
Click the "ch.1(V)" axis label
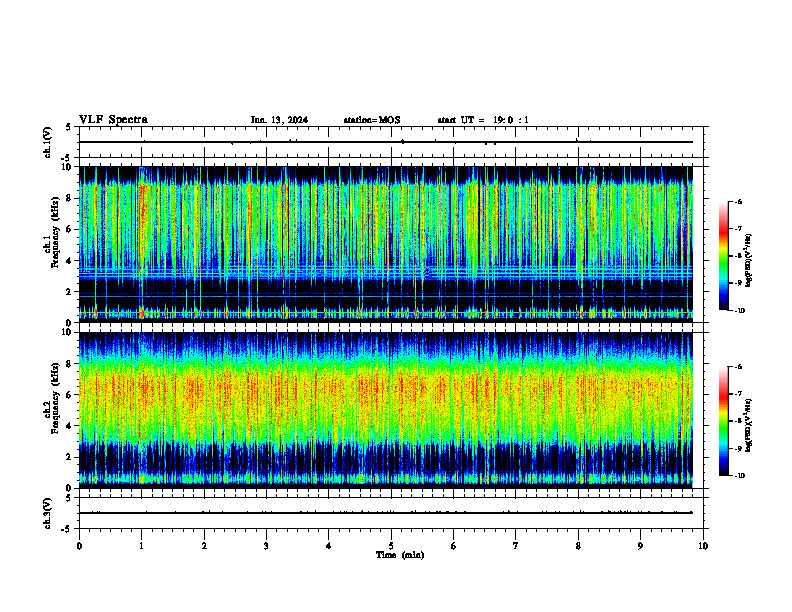pos(47,142)
